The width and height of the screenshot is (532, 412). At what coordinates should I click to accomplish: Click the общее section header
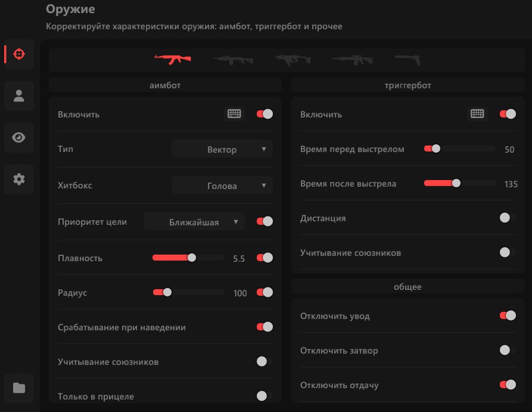407,287
